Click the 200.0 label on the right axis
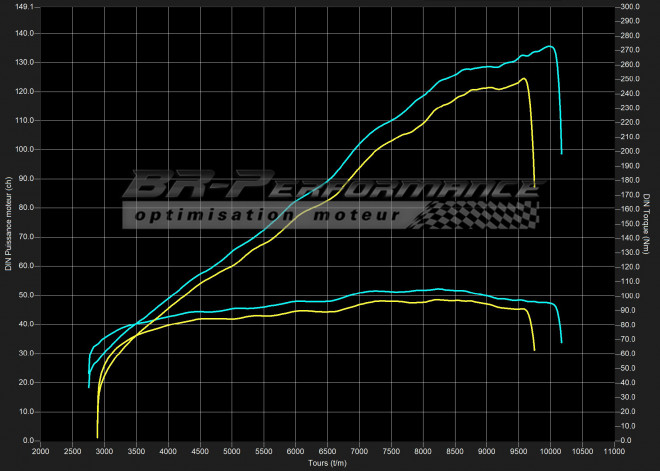 click(x=628, y=151)
